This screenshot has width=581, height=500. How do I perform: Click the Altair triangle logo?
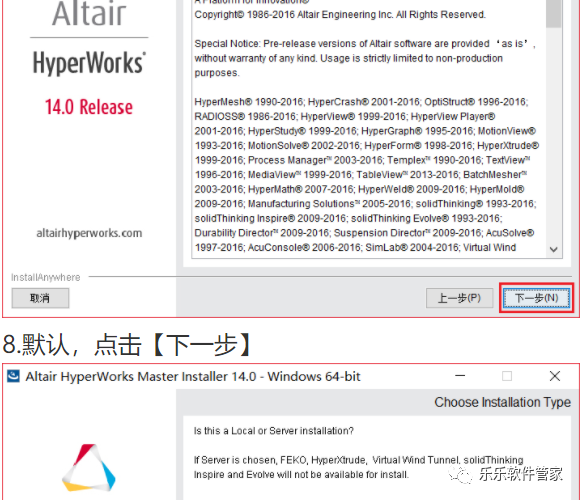[89, 468]
